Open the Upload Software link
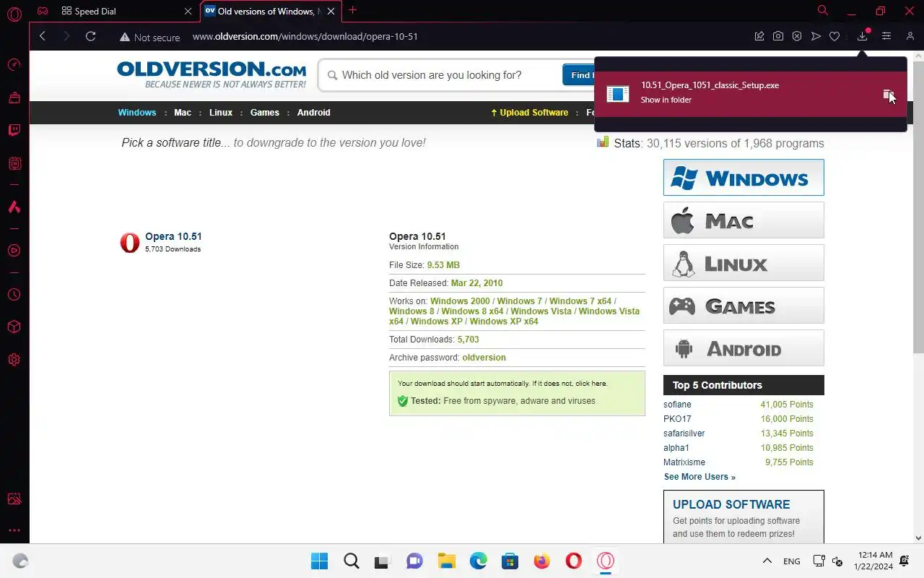Screen dimensions: 924x578 click(529, 113)
